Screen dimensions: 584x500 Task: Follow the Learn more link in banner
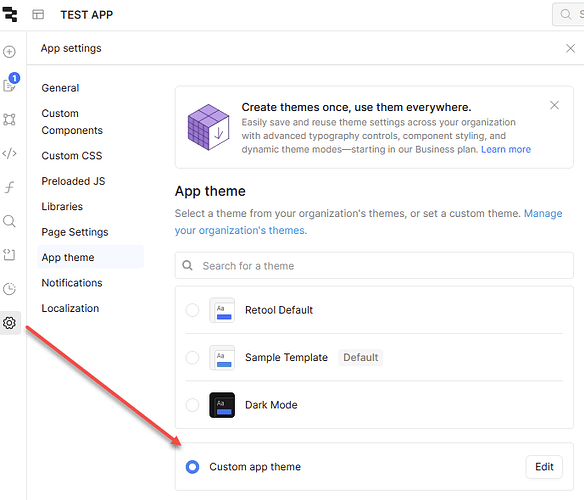point(506,149)
